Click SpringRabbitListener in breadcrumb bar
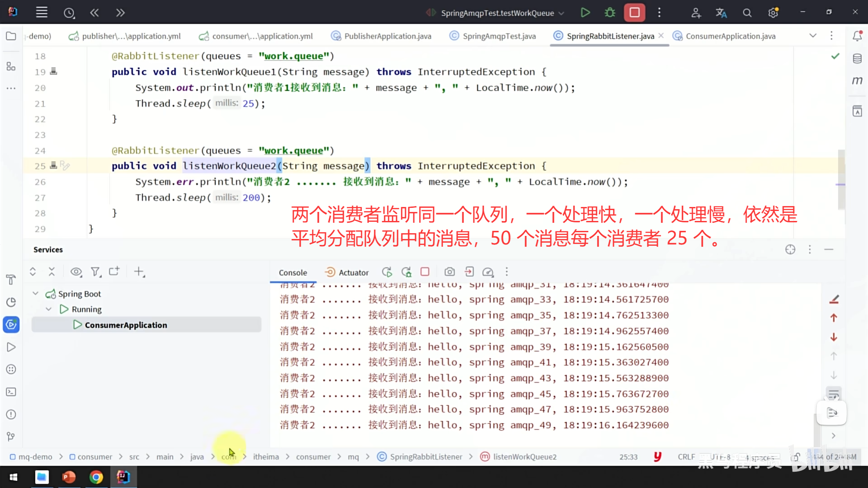 point(426,457)
